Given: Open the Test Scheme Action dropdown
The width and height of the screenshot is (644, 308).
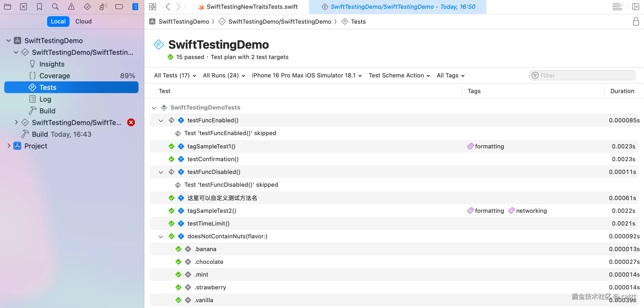Looking at the screenshot, I should (399, 76).
